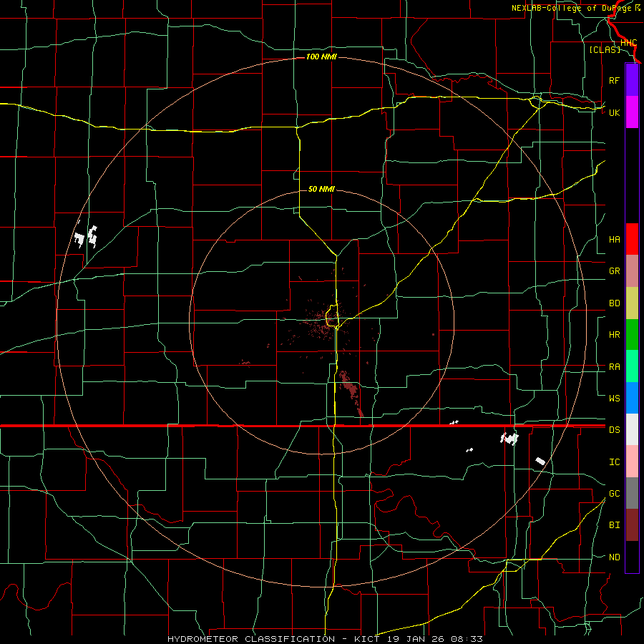
Task: Click the 'RF' legend label
Action: (x=614, y=80)
